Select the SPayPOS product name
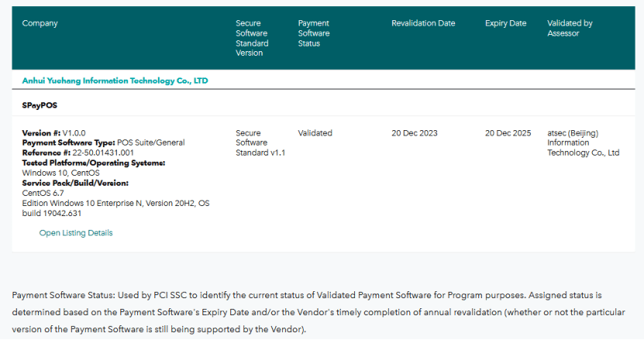 pyautogui.click(x=40, y=105)
